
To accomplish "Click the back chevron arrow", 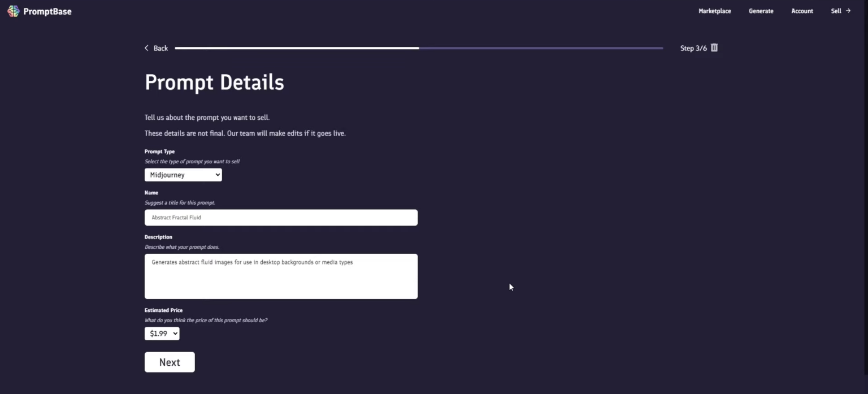I will (146, 48).
